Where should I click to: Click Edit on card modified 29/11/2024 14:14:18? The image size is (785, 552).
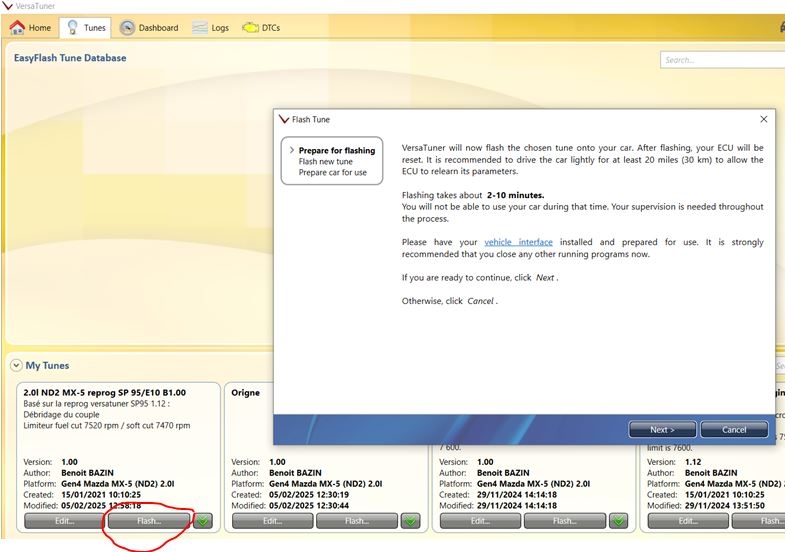pyautogui.click(x=480, y=521)
